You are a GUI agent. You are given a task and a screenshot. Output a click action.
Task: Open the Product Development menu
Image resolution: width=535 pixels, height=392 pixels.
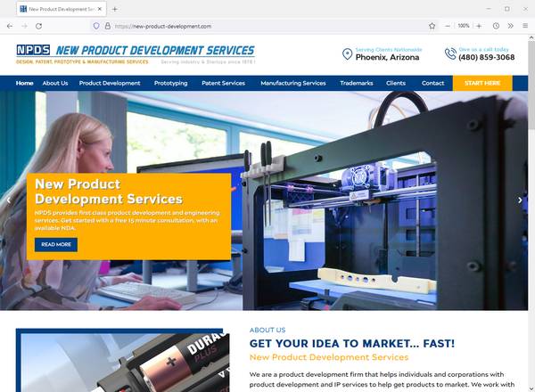[109, 83]
